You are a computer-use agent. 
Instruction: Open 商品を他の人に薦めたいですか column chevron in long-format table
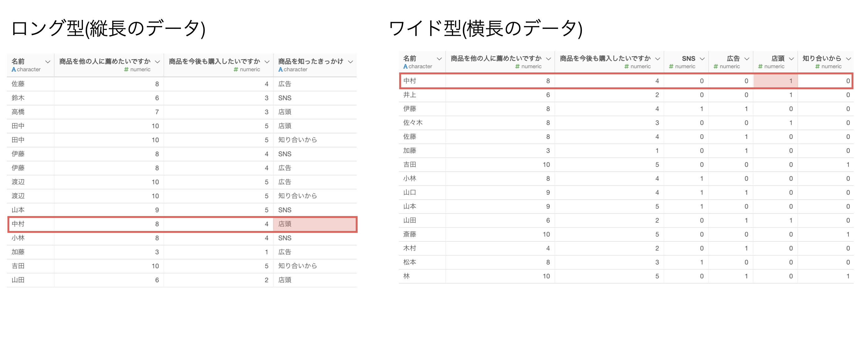pos(158,62)
